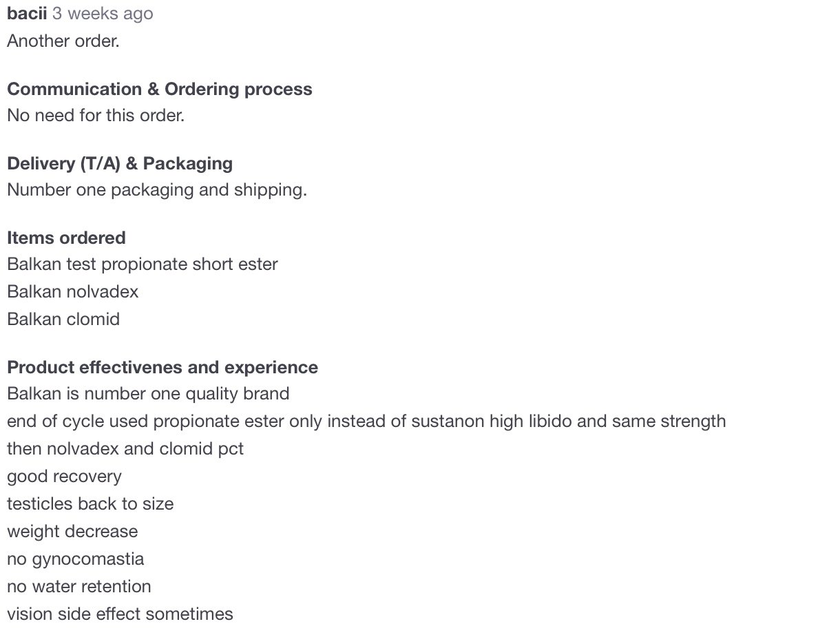Click the "weight decrease" line
Viewport: 840px width, 635px height.
click(x=72, y=532)
